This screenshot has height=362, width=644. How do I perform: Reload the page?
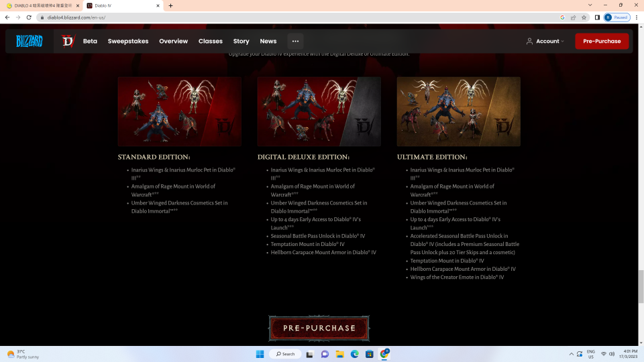(x=29, y=17)
